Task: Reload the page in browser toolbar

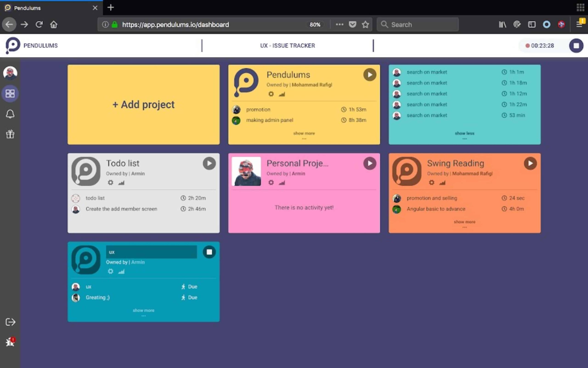Action: point(39,24)
